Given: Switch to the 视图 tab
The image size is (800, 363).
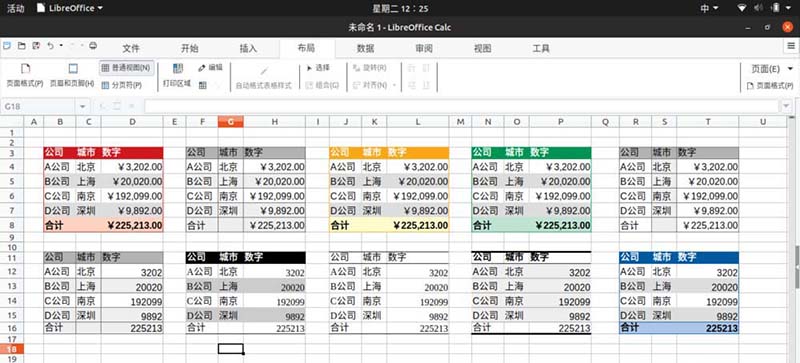Looking at the screenshot, I should (x=483, y=49).
